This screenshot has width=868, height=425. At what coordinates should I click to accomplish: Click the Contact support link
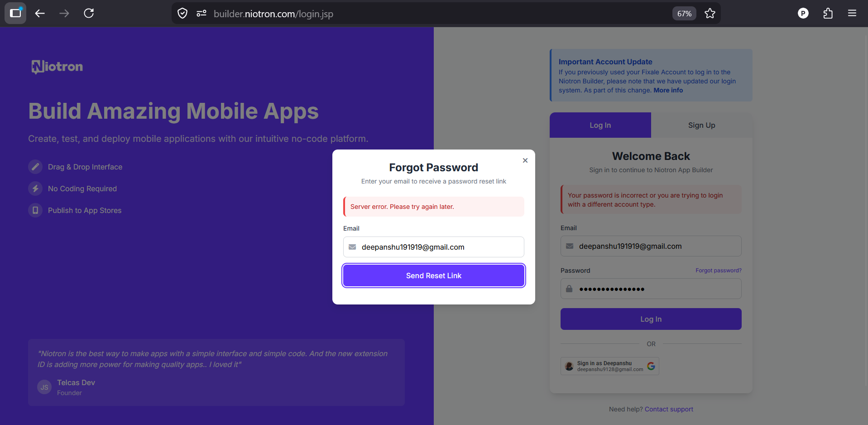(669, 409)
